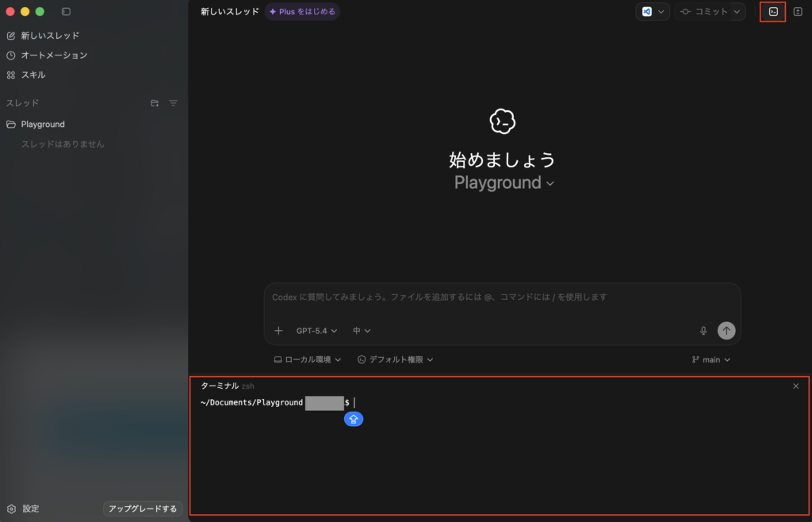
Task: Click the Plus をはじめる badge
Action: (x=302, y=12)
